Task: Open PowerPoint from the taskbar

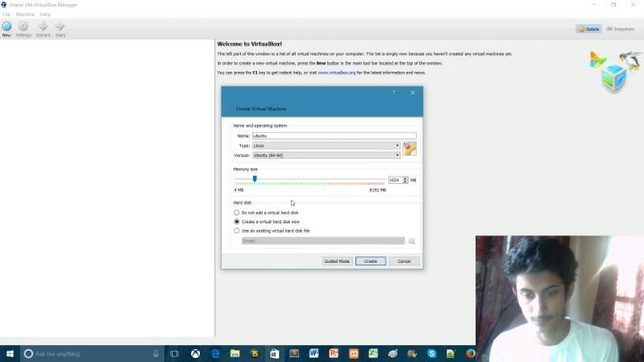Action: 334,354
